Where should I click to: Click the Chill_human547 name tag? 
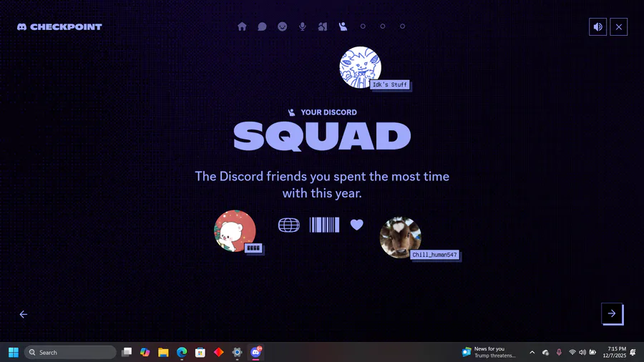click(434, 255)
